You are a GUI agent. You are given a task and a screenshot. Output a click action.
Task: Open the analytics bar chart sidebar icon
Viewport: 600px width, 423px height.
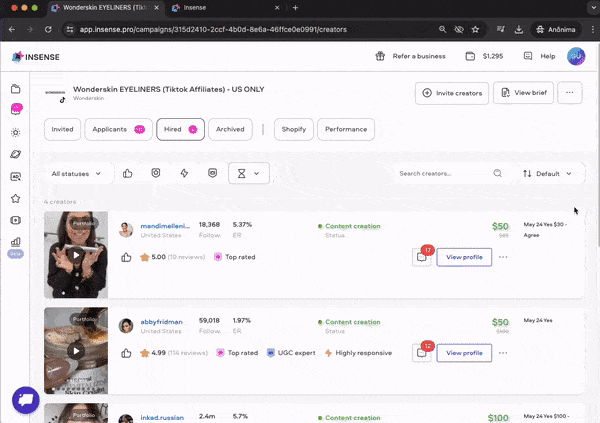(x=16, y=242)
